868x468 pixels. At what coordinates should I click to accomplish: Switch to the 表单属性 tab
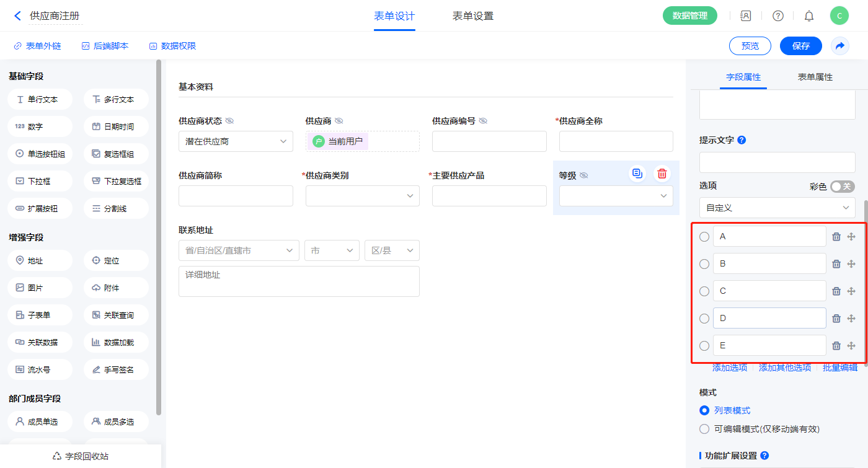815,77
